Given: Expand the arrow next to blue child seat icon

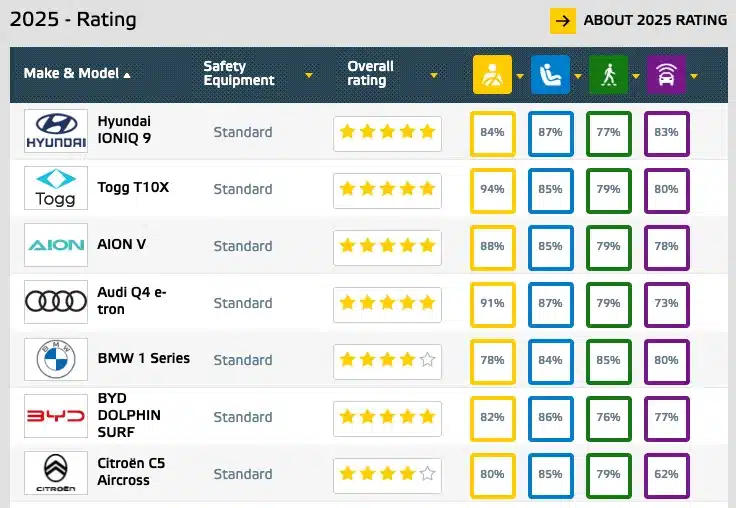Looking at the screenshot, I should pyautogui.click(x=578, y=76).
